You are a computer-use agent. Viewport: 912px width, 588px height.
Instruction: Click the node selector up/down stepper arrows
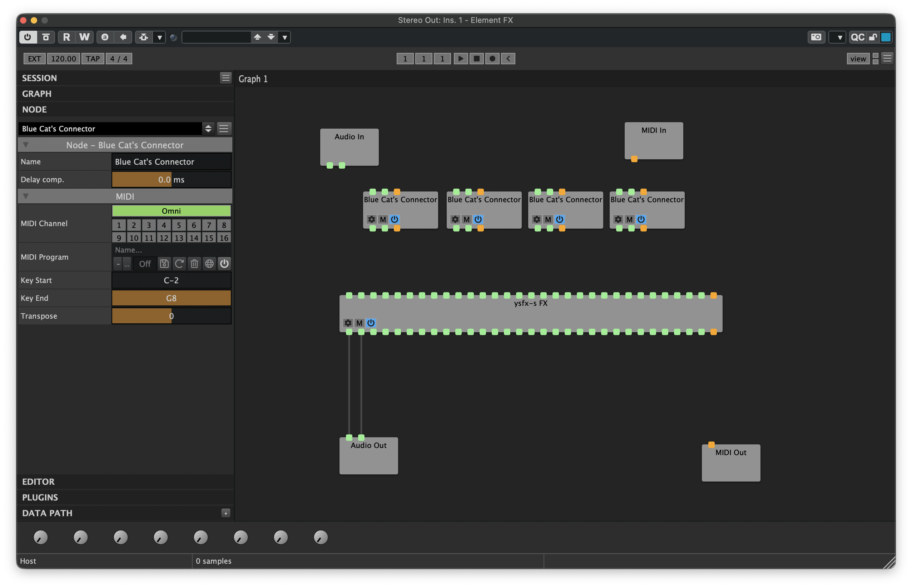tap(208, 129)
